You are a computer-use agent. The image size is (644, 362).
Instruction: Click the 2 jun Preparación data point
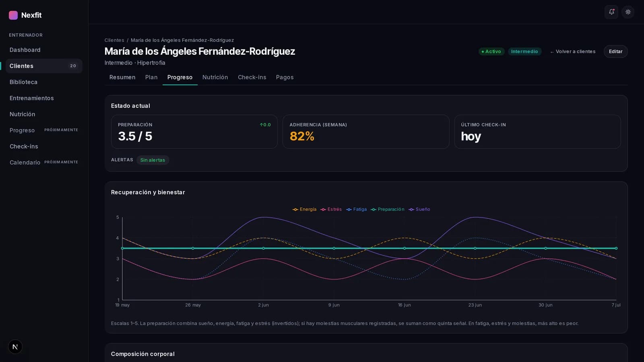coord(263,248)
